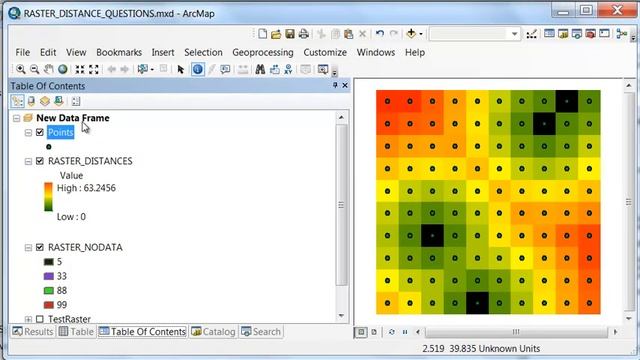Switch to the Catalog tab

(213, 331)
